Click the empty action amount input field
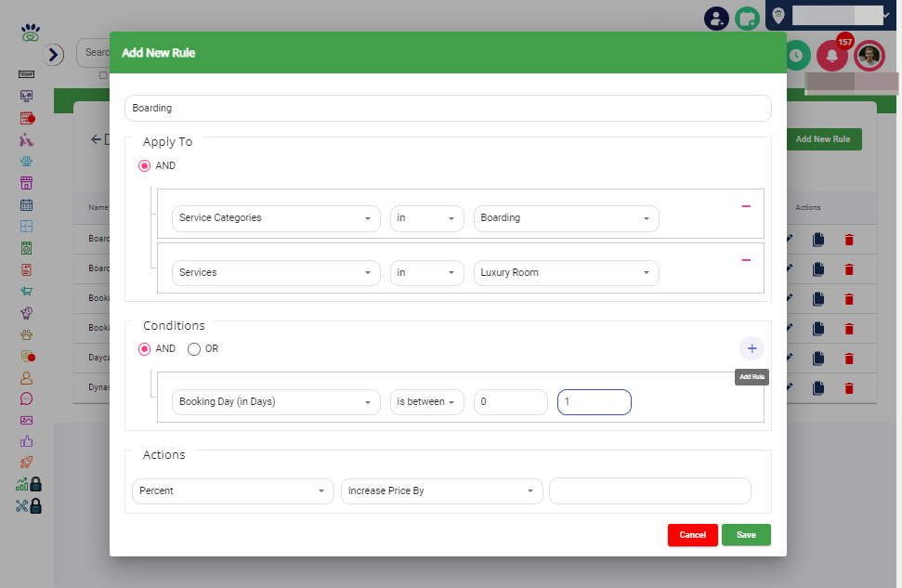Image resolution: width=902 pixels, height=588 pixels. 650,491
